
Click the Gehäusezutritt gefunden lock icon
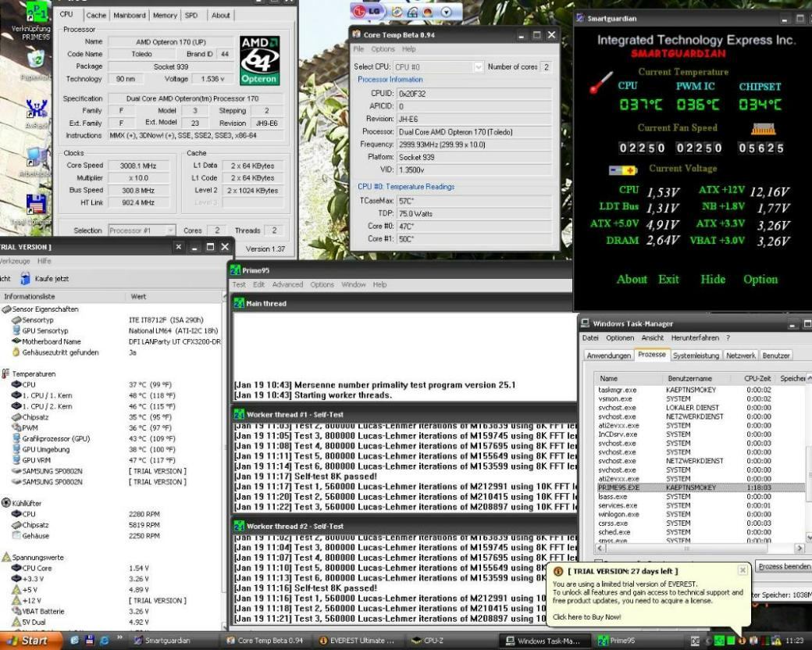tap(16, 352)
